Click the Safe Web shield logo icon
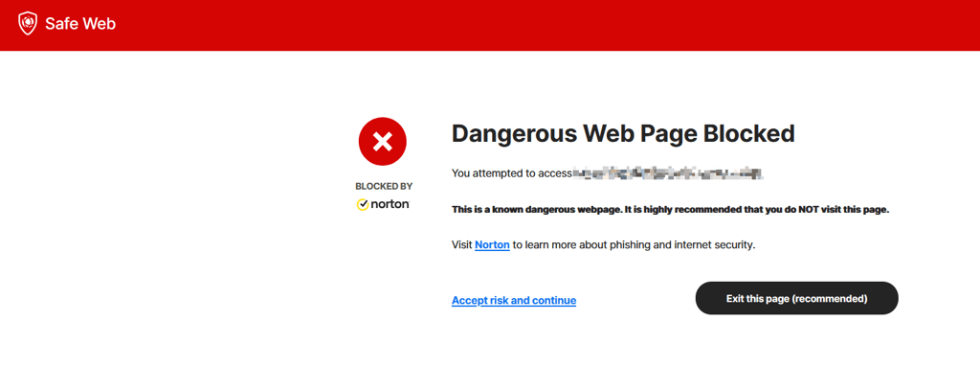This screenshot has width=980, height=367. coord(28,24)
